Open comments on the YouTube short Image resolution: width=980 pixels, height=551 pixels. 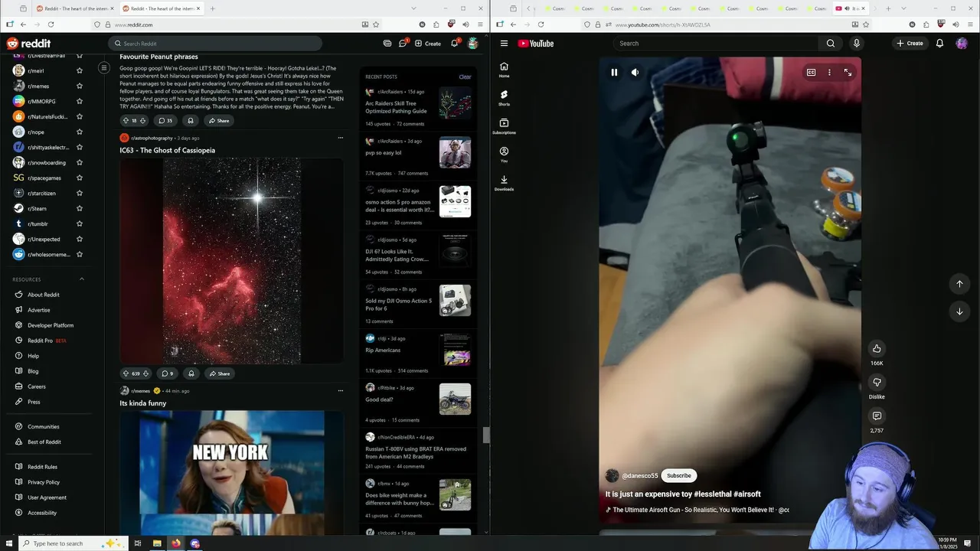[x=877, y=416]
